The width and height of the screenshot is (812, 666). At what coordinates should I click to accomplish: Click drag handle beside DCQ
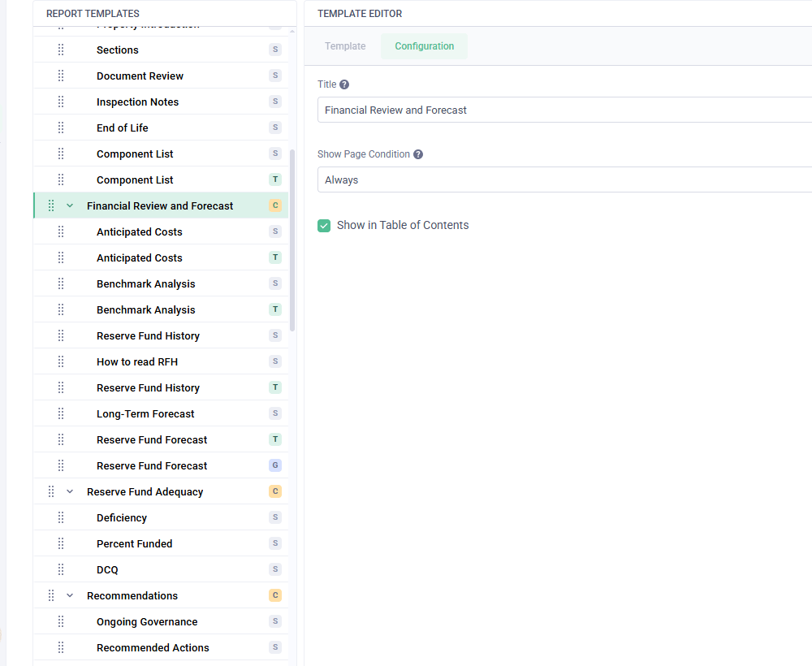[x=61, y=569]
